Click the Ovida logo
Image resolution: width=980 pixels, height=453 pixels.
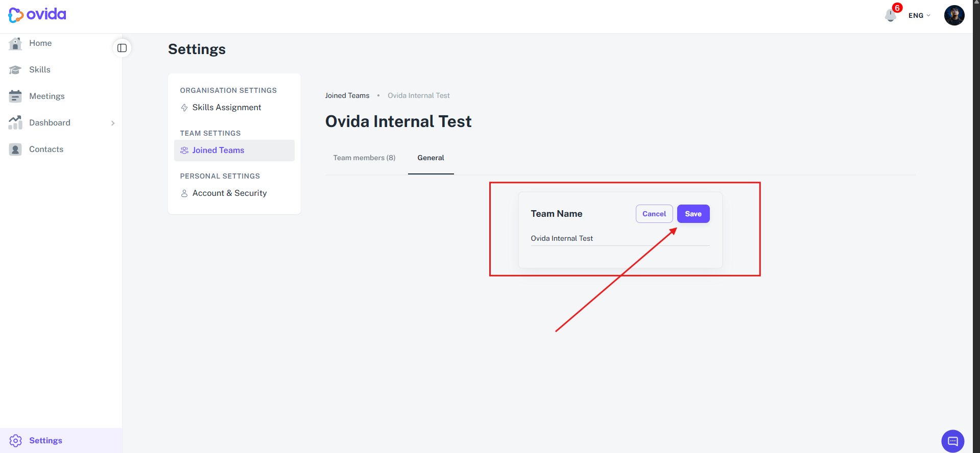(x=37, y=15)
